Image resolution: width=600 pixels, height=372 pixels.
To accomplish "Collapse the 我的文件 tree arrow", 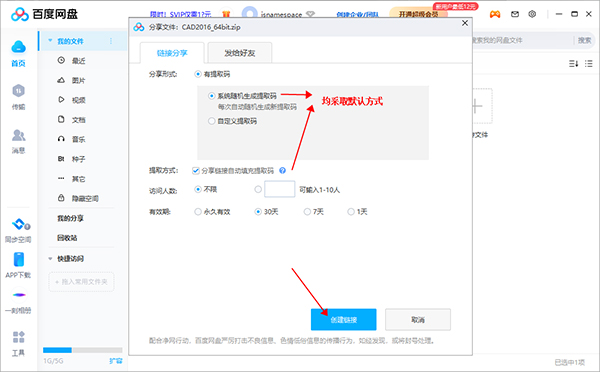I will coord(50,41).
